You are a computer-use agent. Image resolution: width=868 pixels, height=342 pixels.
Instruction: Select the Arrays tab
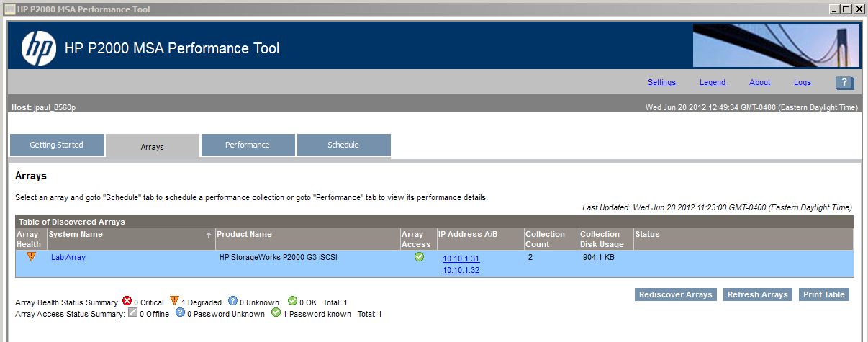tap(153, 146)
